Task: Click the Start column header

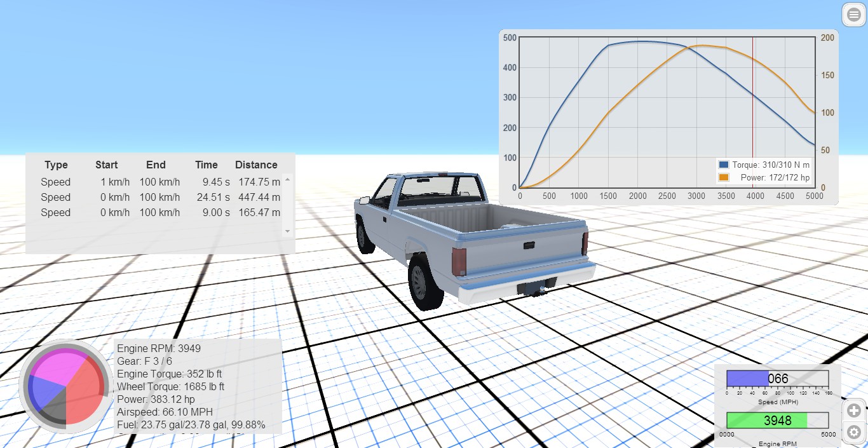Action: (107, 165)
